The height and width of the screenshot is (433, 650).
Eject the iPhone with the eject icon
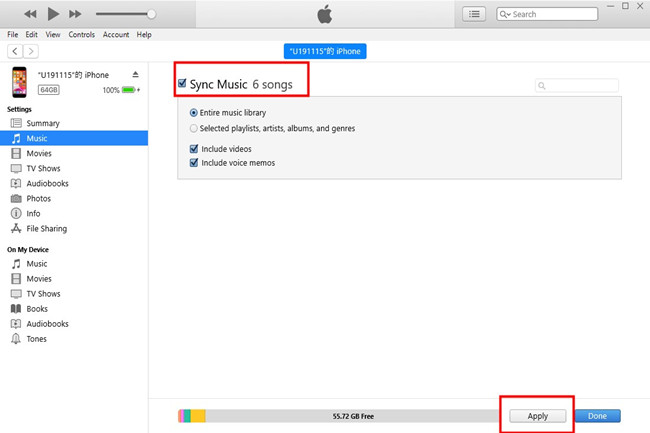pos(136,75)
